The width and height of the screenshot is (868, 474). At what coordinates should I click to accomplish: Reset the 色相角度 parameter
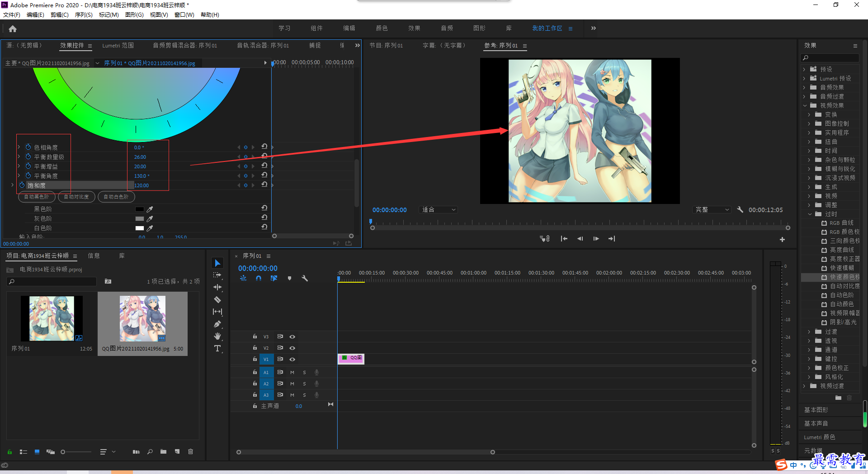[264, 147]
